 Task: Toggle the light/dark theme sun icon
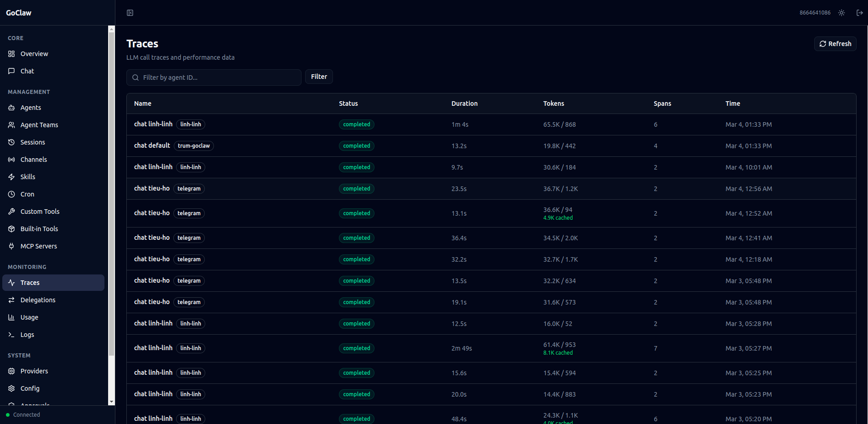click(842, 13)
